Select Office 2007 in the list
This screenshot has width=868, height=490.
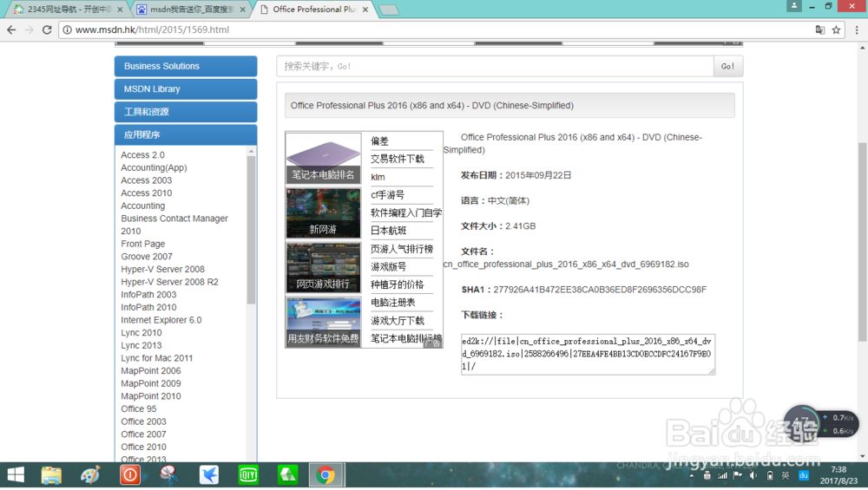pos(143,434)
